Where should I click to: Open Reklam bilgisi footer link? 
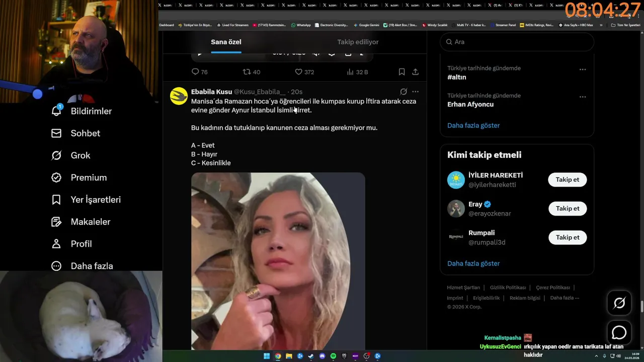pos(525,298)
